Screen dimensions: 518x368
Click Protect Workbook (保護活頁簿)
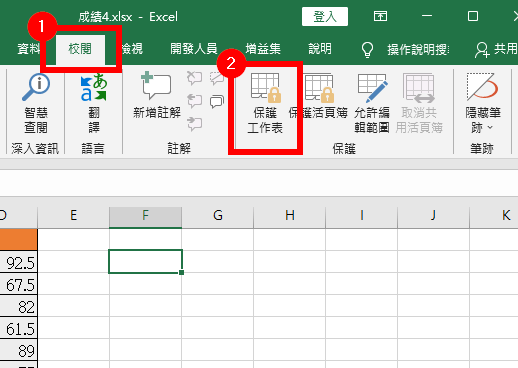point(319,97)
